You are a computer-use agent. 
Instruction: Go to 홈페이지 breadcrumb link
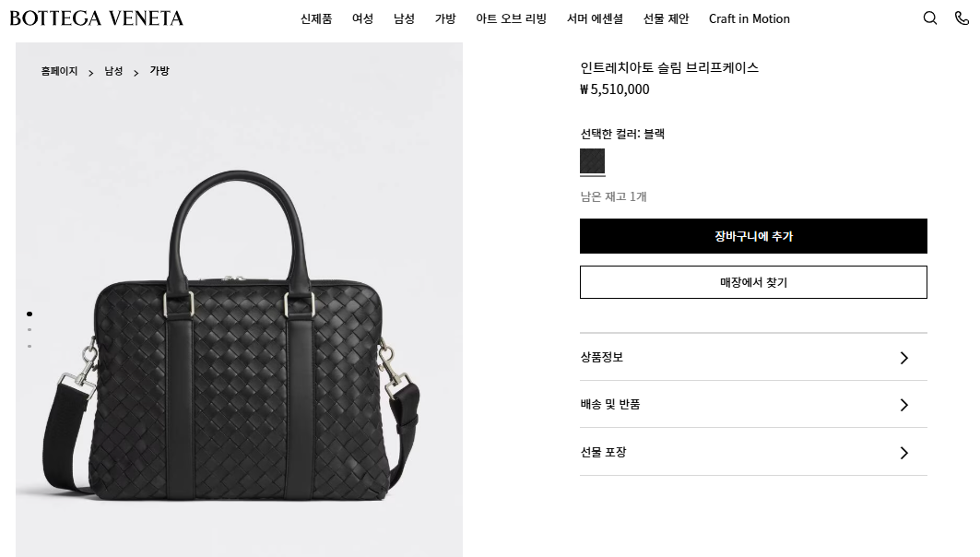coord(59,71)
